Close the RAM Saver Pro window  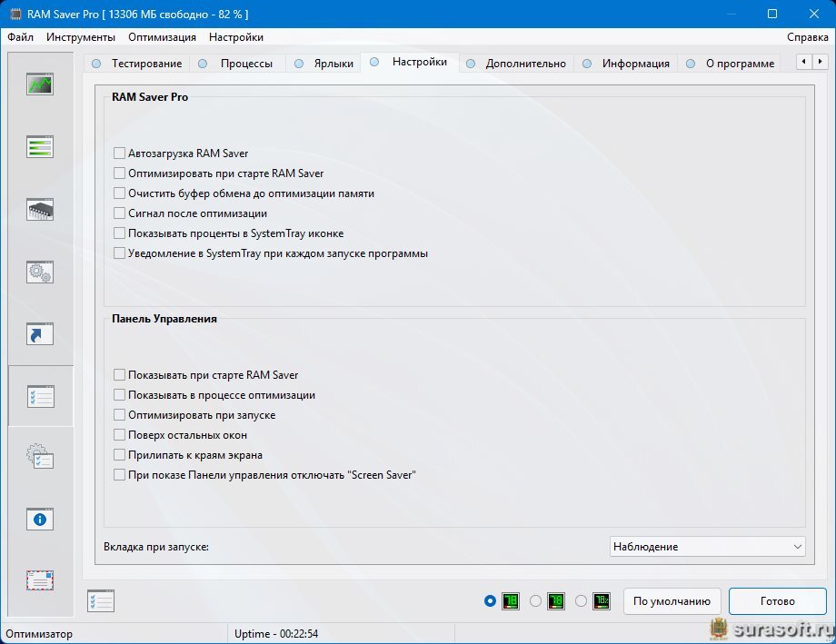tap(814, 14)
